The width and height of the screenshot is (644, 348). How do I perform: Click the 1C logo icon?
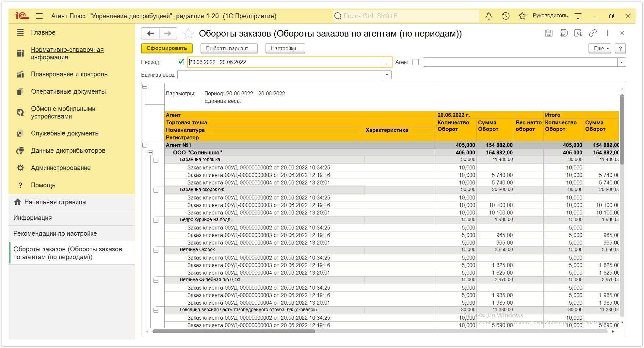pos(22,16)
